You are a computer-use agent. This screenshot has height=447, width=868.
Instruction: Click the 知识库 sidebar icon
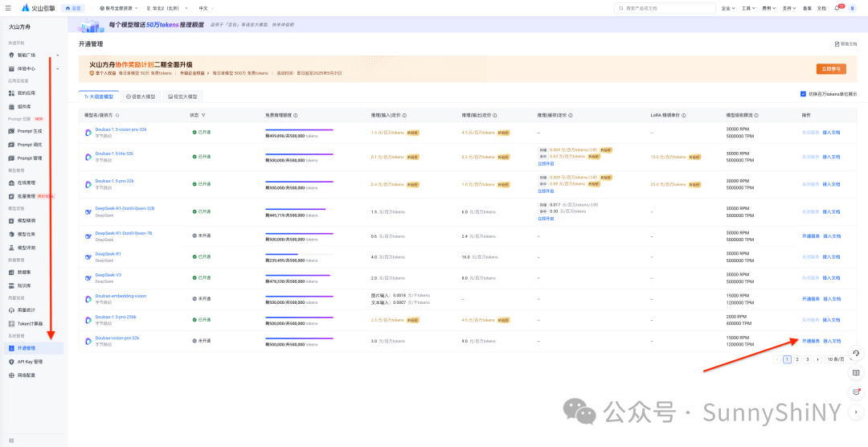coord(12,286)
